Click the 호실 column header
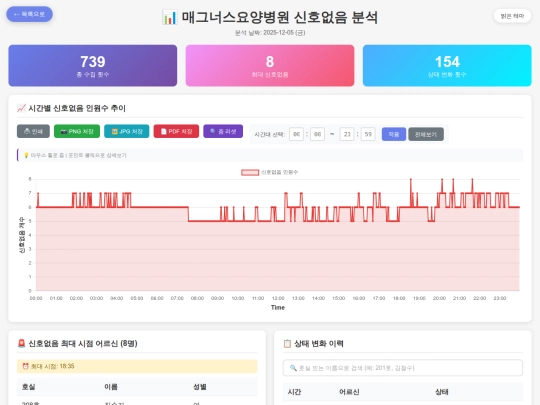This screenshot has width=540, height=405. pos(29,387)
